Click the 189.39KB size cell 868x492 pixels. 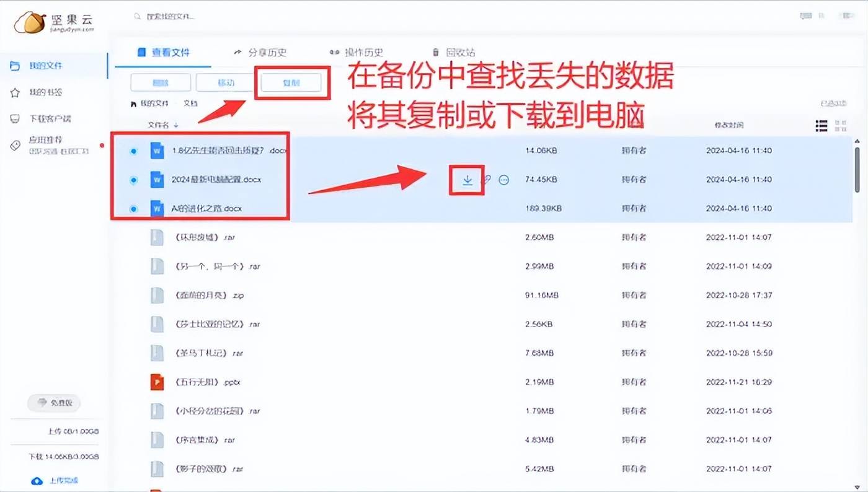(x=543, y=208)
